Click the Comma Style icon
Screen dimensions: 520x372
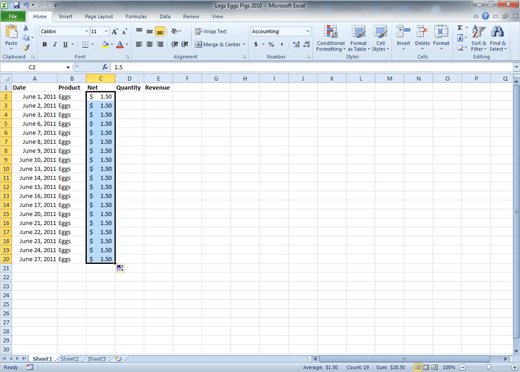point(282,44)
